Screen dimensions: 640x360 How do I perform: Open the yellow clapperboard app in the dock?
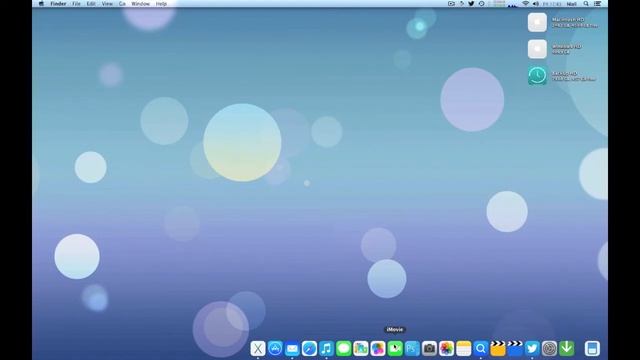[x=498, y=349]
